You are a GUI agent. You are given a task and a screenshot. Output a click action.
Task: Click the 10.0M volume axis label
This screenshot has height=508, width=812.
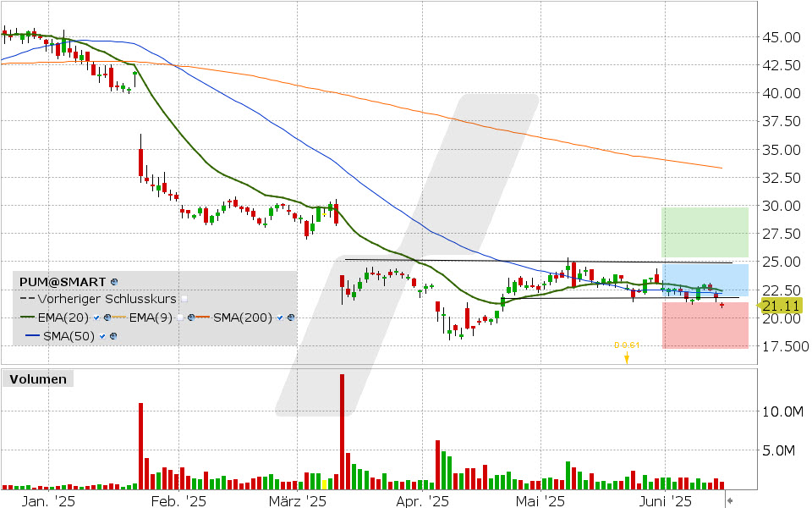click(782, 411)
